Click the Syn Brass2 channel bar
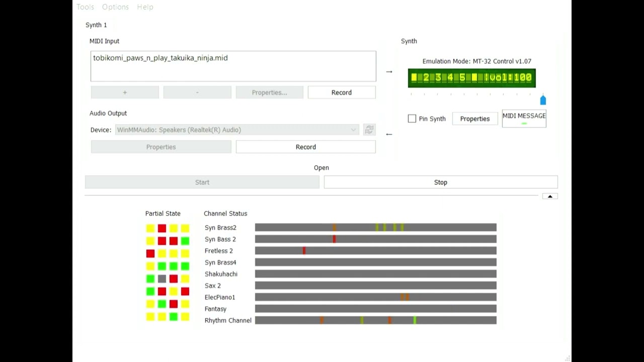This screenshot has width=644, height=362. [376, 228]
